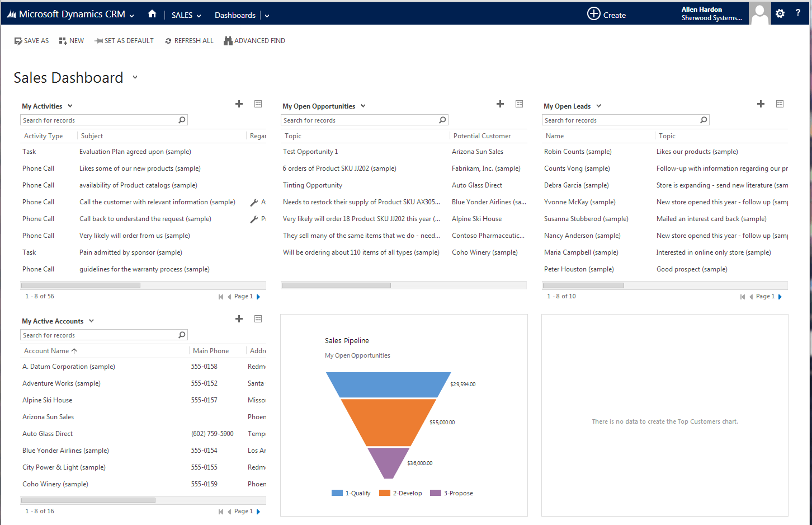Viewport: 812px width, 525px height.
Task: Click the '2-Develop' legend label
Action: [x=407, y=493]
